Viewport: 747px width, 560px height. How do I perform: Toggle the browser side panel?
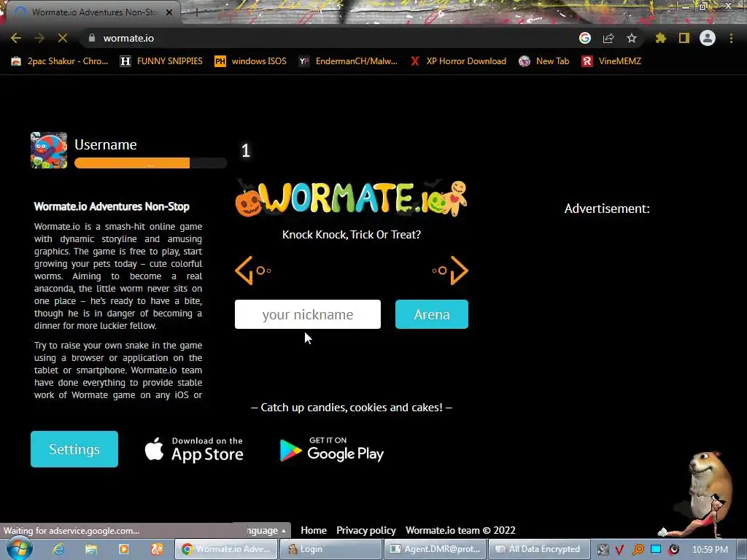pos(684,38)
